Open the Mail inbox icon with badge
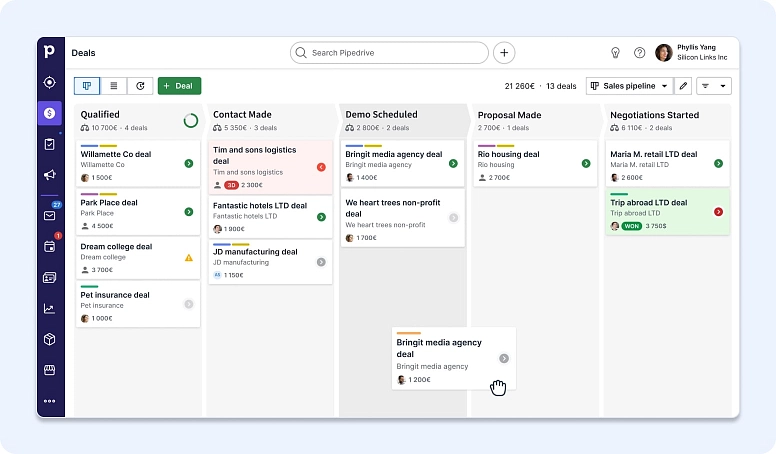Viewport: 776px width, 454px height. (50, 214)
